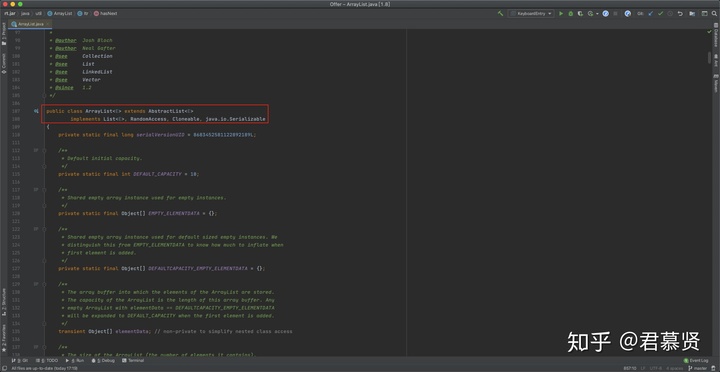Run the KeyboardEntry configuration with the green play icon

pos(561,14)
